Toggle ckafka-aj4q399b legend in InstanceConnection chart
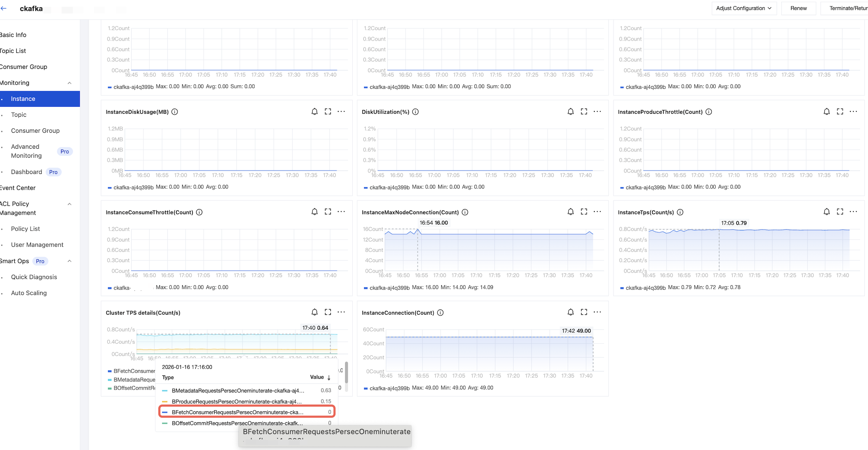The image size is (868, 450). coord(389,388)
